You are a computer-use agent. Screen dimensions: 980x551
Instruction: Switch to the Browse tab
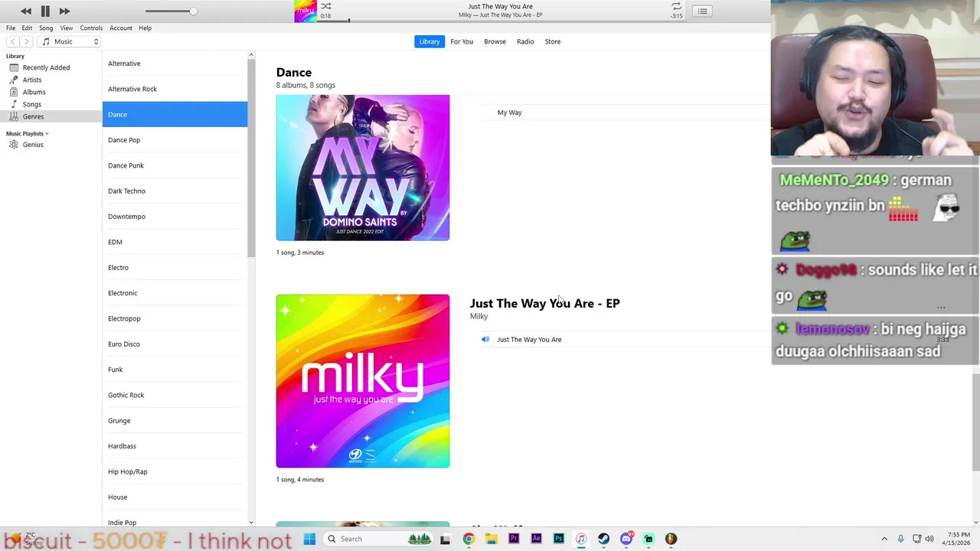(x=495, y=41)
